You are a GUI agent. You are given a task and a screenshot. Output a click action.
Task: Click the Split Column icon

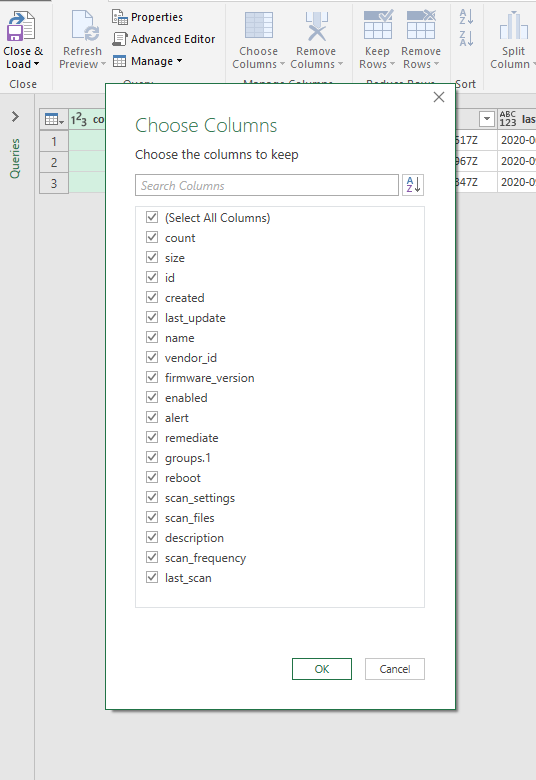pyautogui.click(x=513, y=26)
